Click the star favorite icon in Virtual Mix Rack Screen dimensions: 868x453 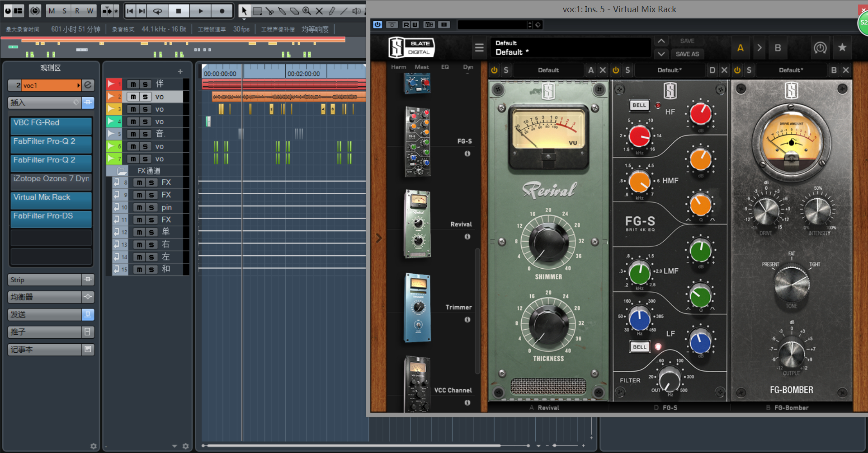click(842, 47)
